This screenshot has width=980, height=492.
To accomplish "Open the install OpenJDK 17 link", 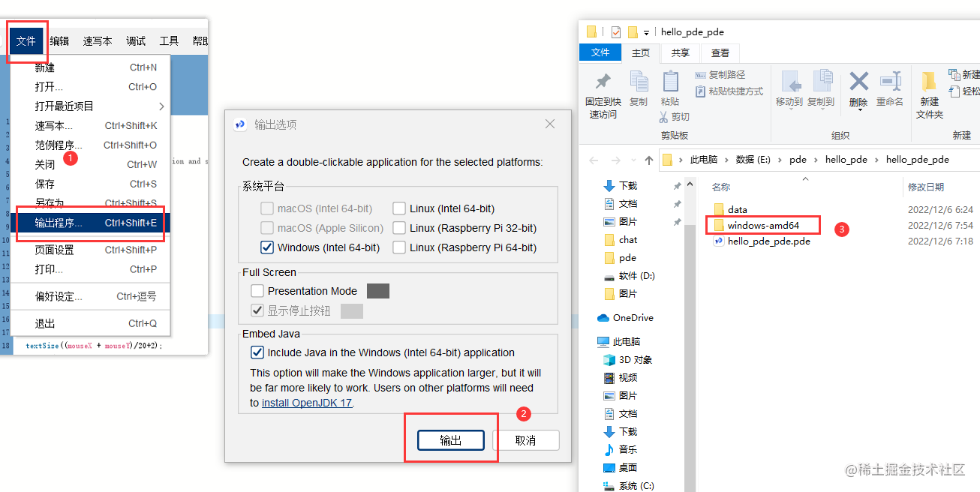I will tap(307, 402).
